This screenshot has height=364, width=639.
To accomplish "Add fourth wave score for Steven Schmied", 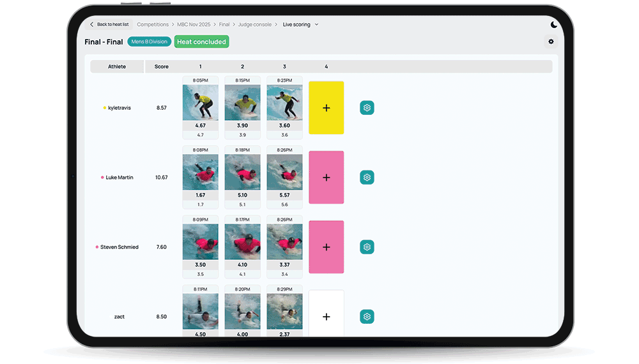I will (x=326, y=247).
